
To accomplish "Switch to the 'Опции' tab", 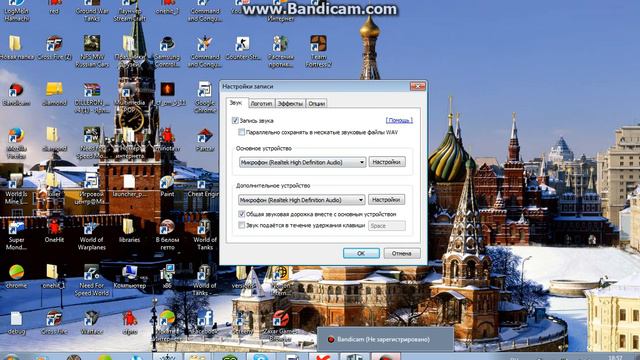I will pyautogui.click(x=316, y=103).
